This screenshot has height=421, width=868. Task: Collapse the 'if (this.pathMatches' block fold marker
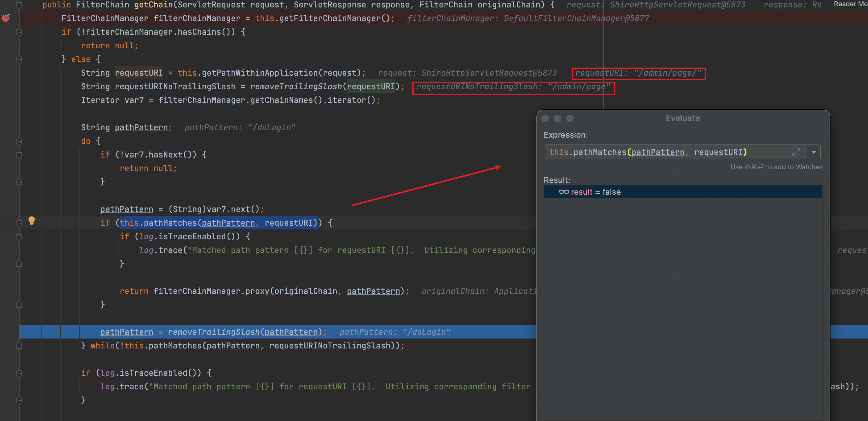(19, 223)
